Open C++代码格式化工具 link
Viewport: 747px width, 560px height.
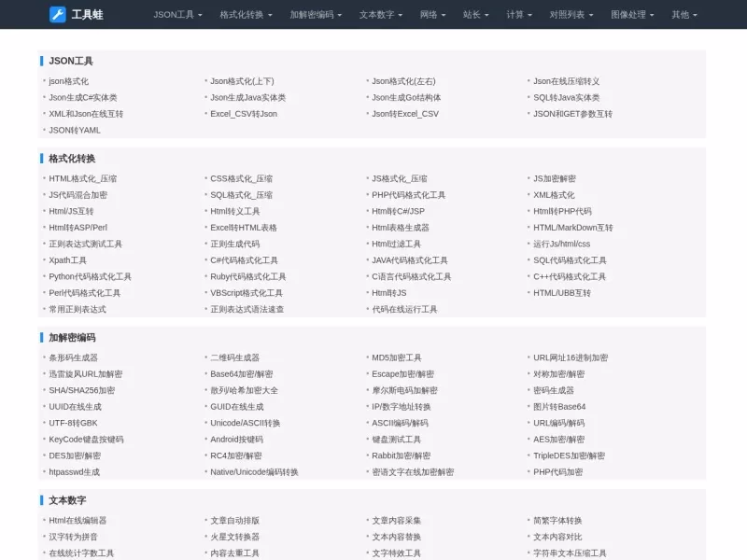pos(570,276)
